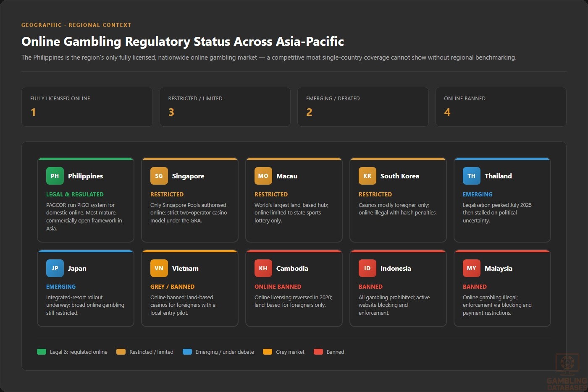This screenshot has width=588, height=392.
Task: Click the red KH Cambodia badge
Action: [263, 268]
